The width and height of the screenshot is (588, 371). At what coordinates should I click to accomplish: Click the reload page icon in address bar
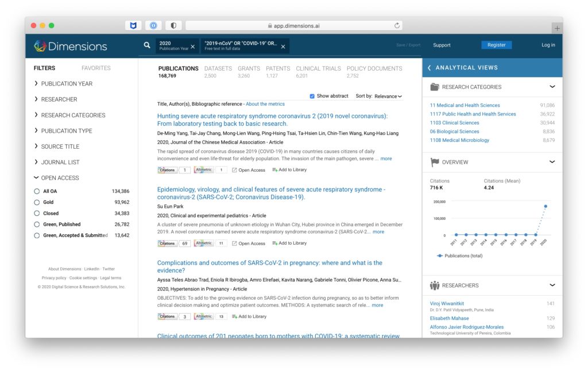[x=397, y=25]
